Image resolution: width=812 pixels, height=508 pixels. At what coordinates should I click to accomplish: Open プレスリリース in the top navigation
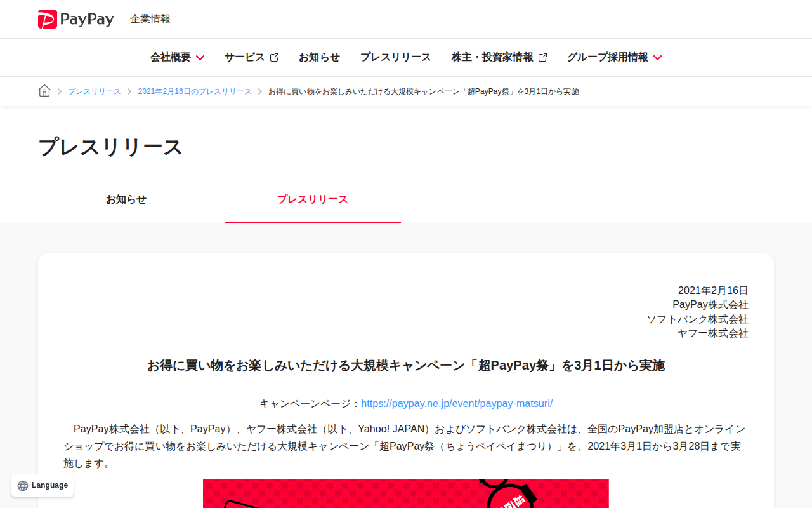click(396, 57)
